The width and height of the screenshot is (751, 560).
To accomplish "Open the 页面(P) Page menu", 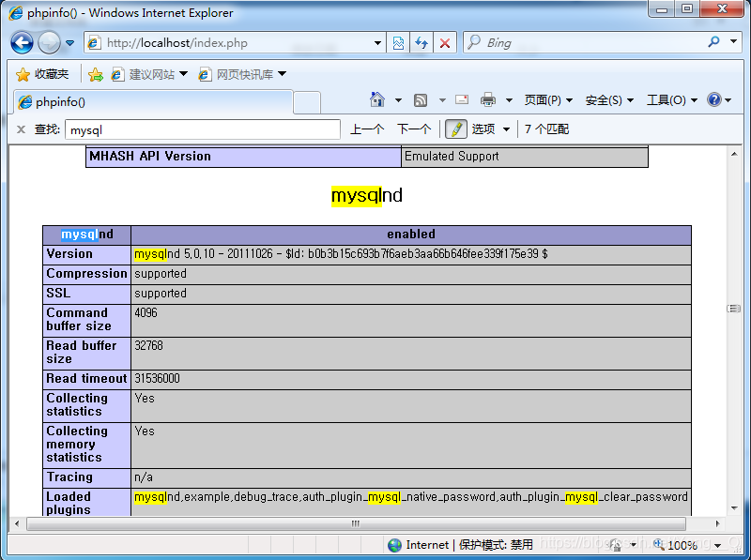I will pos(548,100).
